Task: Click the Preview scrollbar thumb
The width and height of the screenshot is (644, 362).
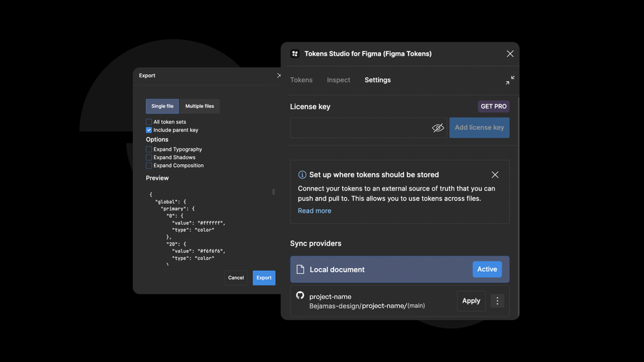Action: coord(274,192)
